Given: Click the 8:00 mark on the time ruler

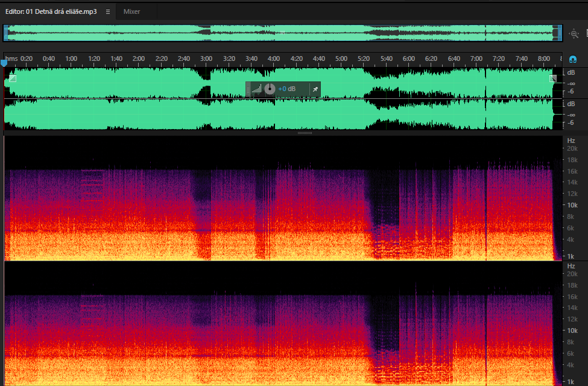Looking at the screenshot, I should point(544,59).
